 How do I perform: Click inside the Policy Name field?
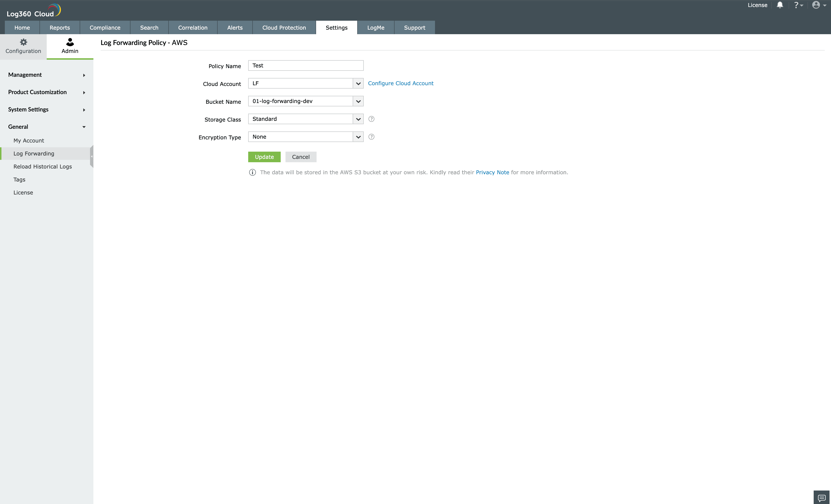click(305, 65)
